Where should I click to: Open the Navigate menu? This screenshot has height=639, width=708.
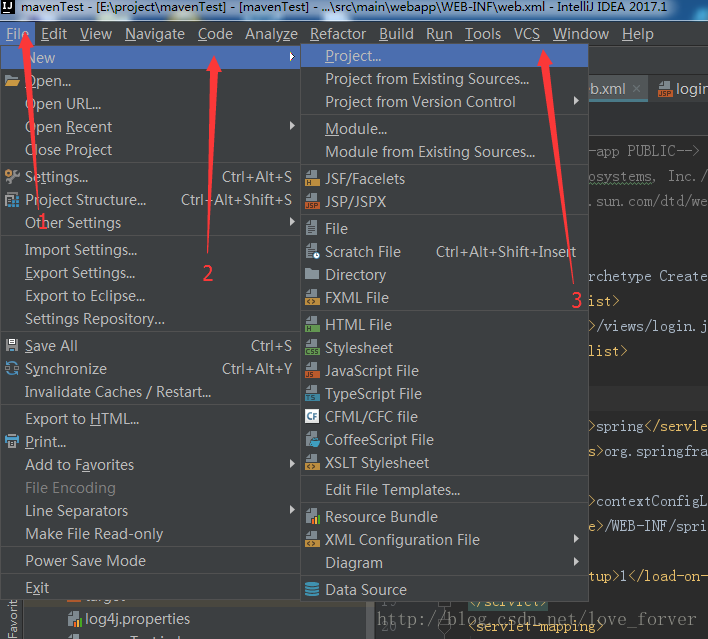[x=155, y=34]
